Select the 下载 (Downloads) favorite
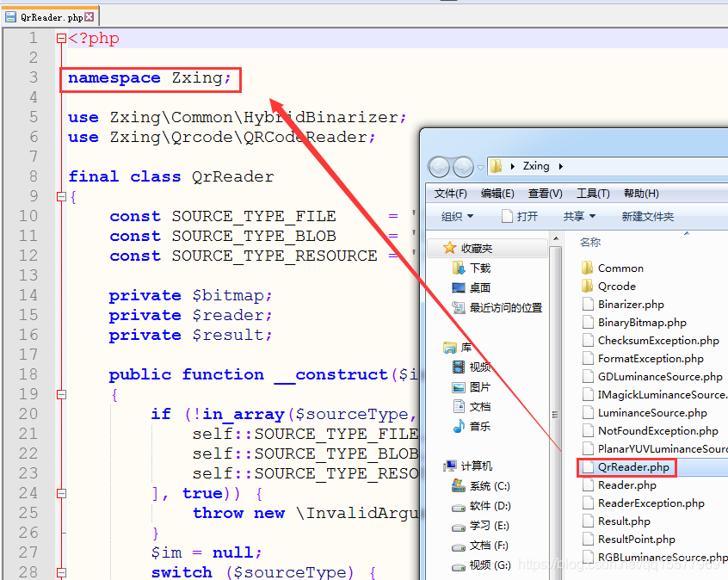Viewport: 728px width, 580px height. pyautogui.click(x=479, y=268)
